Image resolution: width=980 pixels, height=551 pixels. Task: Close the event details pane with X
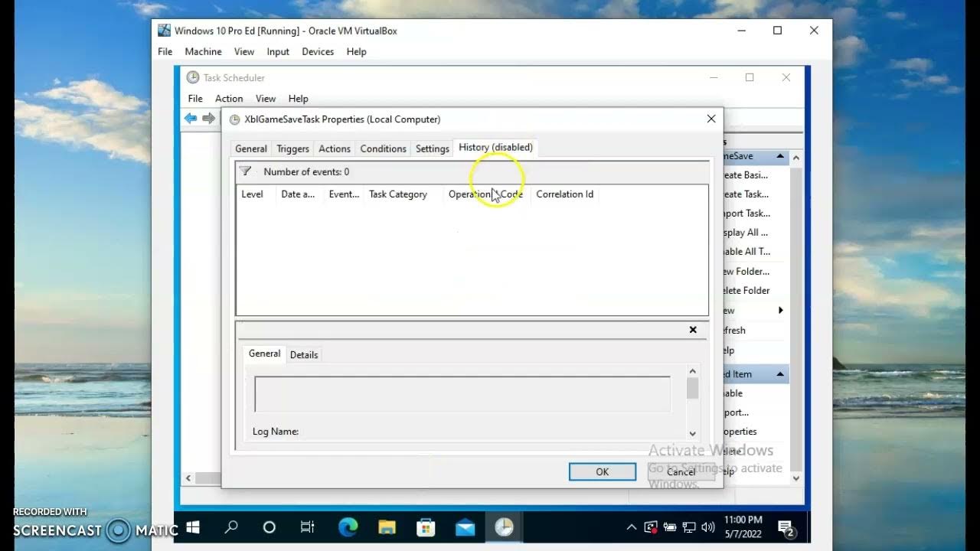point(693,330)
